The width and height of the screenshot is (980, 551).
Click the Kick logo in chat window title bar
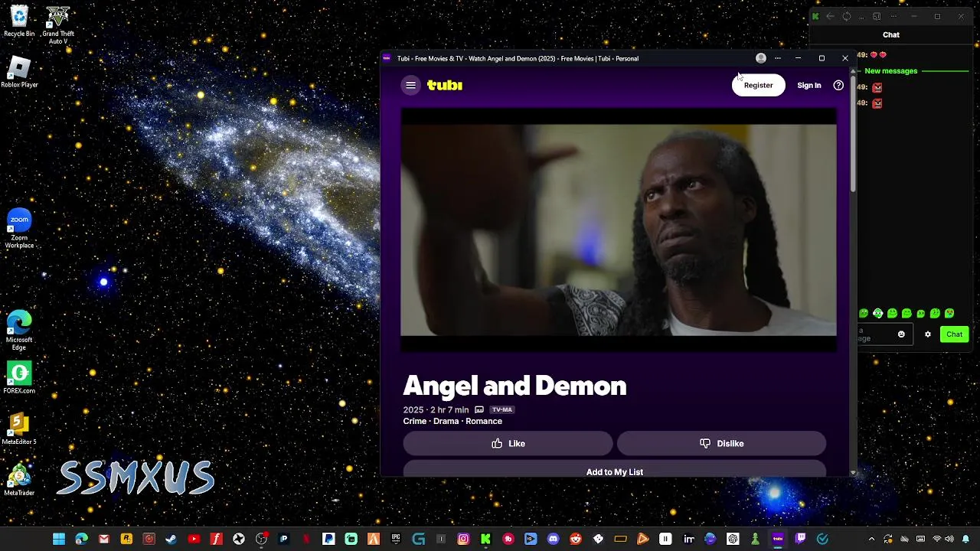pyautogui.click(x=815, y=16)
